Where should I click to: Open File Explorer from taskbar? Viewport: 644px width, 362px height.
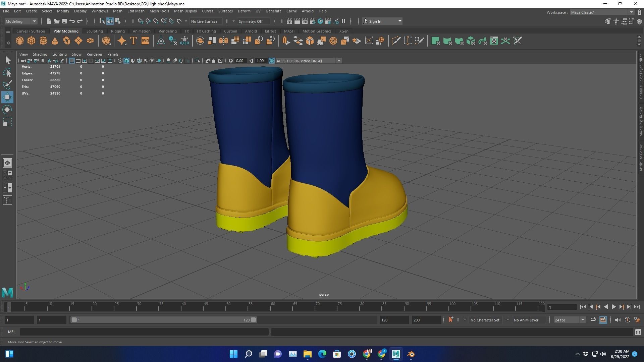point(308,354)
